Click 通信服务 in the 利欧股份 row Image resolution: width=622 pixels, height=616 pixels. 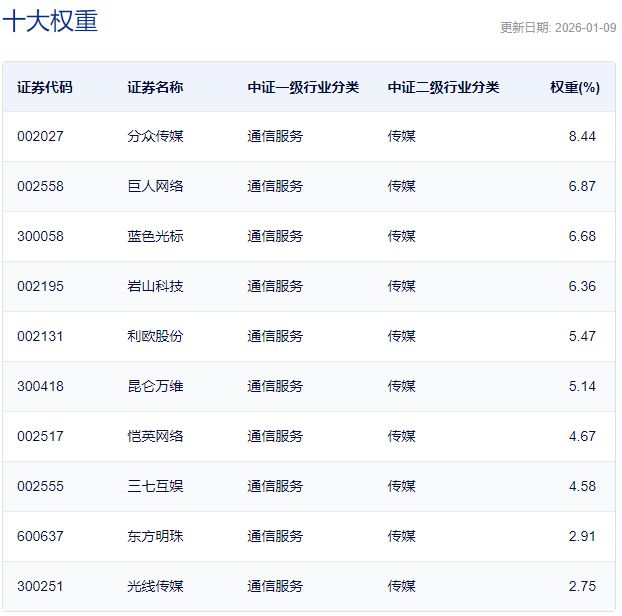click(x=275, y=336)
